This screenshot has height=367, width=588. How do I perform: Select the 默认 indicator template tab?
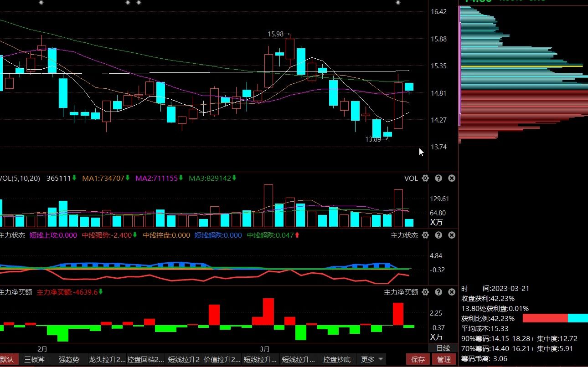(x=8, y=359)
